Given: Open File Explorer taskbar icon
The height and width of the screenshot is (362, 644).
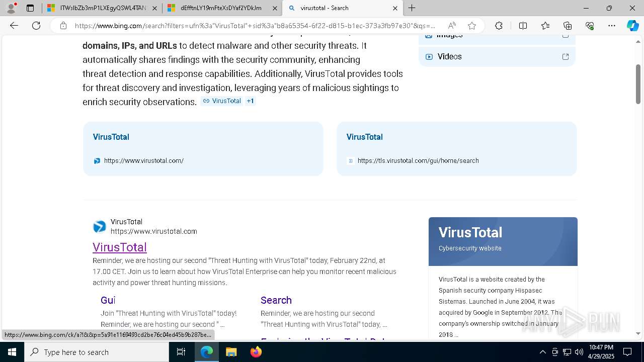Looking at the screenshot, I should tap(231, 352).
